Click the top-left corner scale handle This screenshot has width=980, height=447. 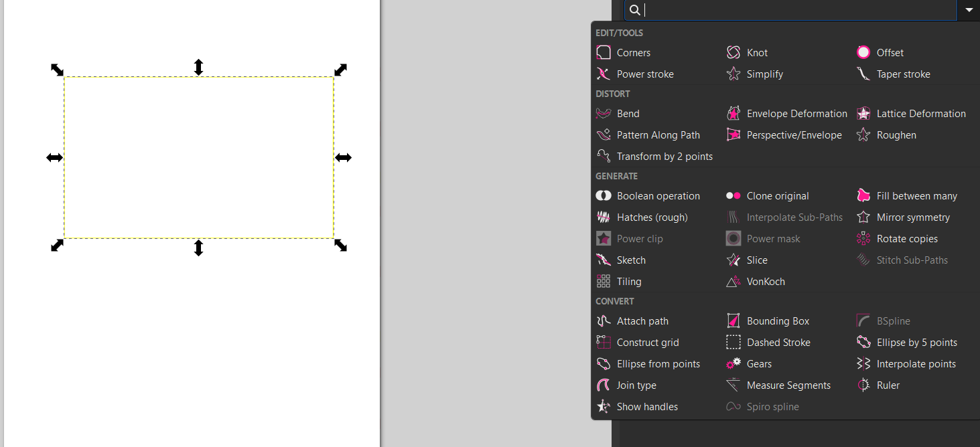point(58,70)
